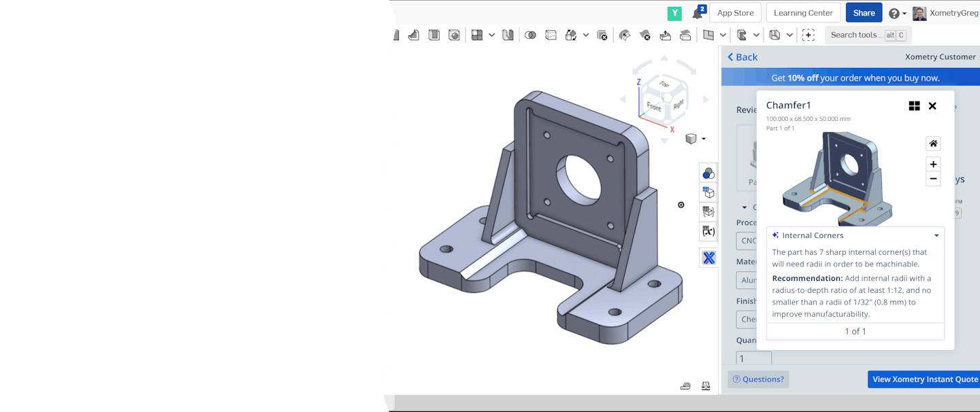Open the sheet metal dropdown arrow

pos(789,35)
